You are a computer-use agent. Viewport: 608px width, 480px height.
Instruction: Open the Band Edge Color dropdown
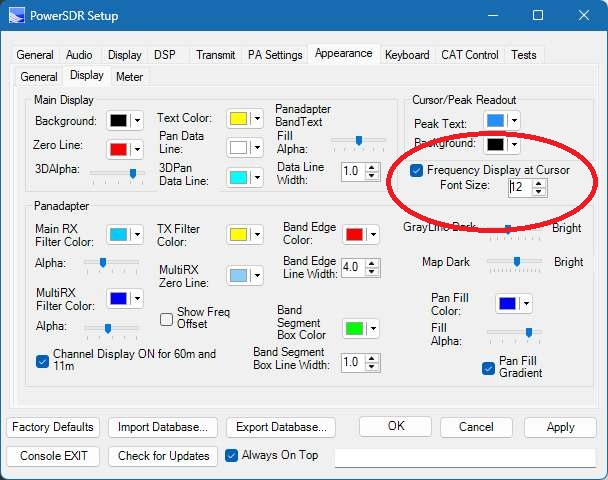[x=373, y=234]
